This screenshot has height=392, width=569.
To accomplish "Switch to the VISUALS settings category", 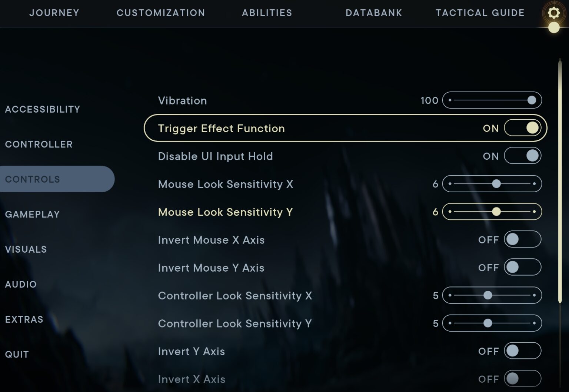I will click(26, 249).
